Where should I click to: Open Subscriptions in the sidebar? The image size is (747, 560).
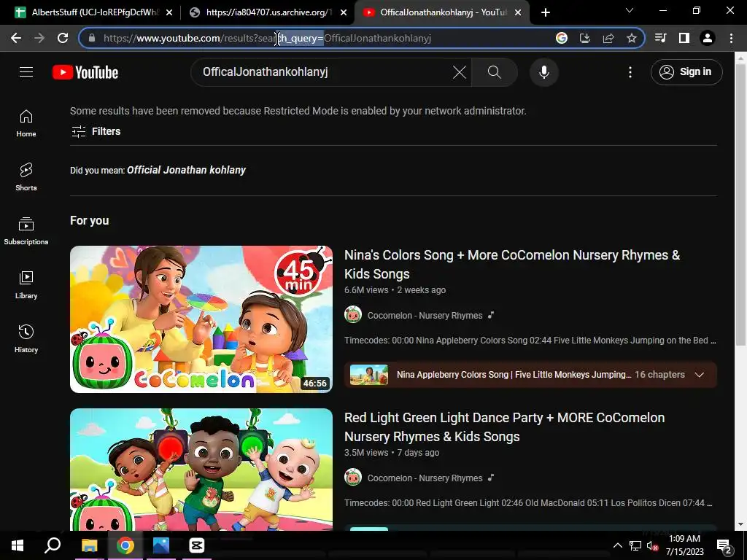[x=26, y=231]
